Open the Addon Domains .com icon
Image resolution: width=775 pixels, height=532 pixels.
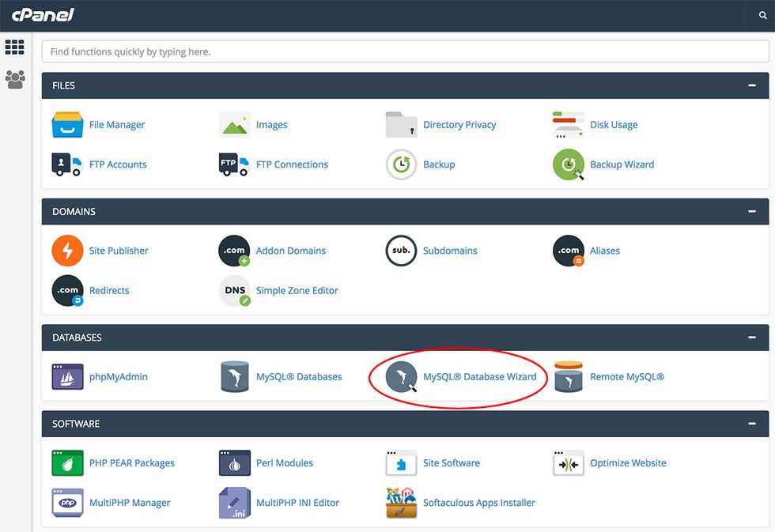[234, 251]
